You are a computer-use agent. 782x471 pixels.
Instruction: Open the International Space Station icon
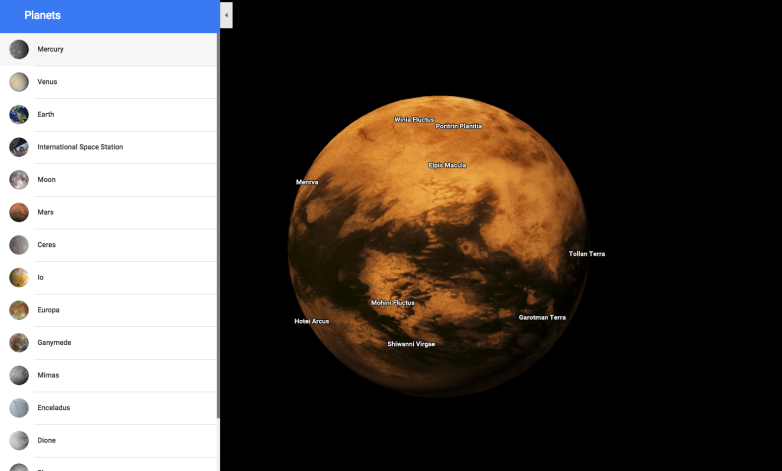[19, 147]
